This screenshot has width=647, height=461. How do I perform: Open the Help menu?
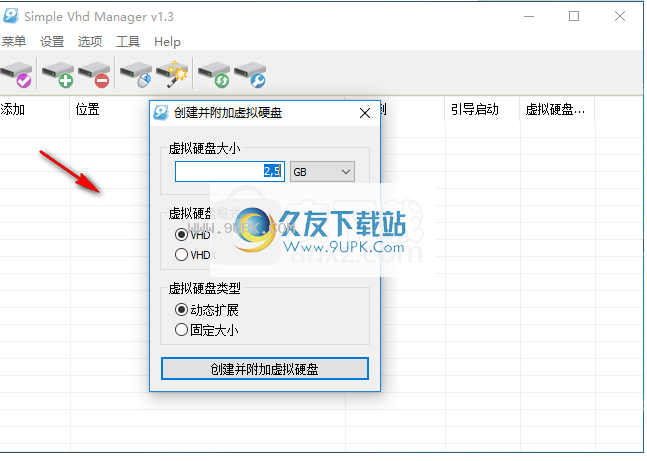point(167,41)
